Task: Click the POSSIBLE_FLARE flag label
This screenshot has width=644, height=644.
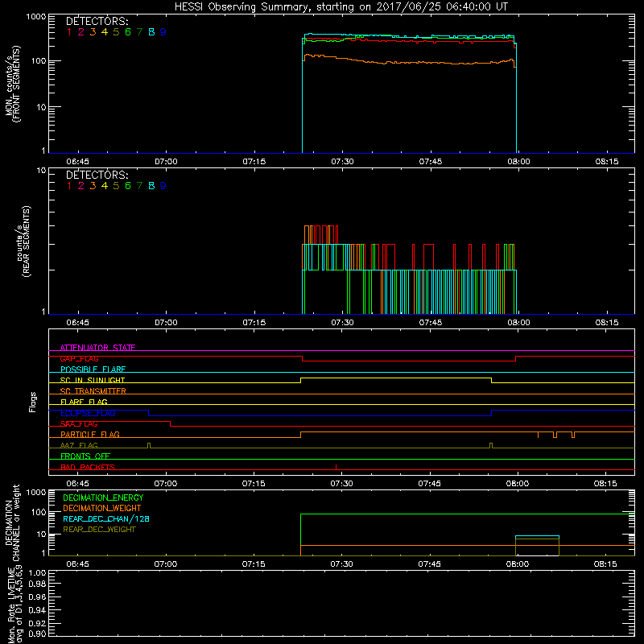Action: point(93,369)
